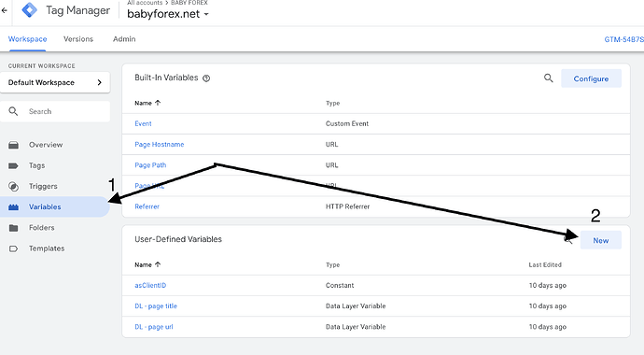Click the HTTP Referrer type cell
The height and width of the screenshot is (355, 644).
347,206
